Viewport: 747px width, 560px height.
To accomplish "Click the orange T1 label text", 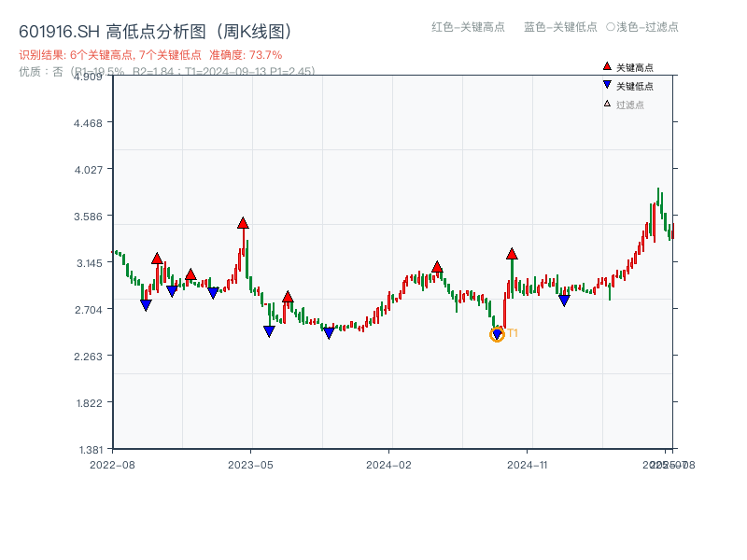I will click(513, 333).
